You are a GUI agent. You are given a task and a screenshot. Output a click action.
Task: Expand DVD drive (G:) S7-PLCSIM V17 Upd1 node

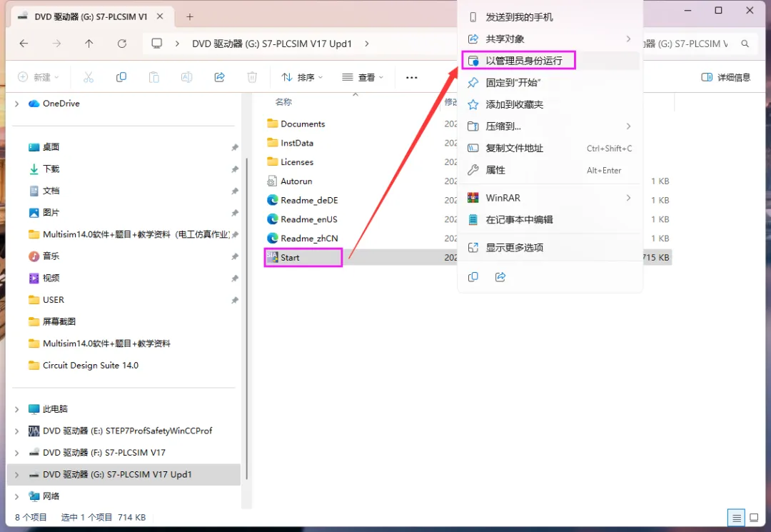coord(16,474)
